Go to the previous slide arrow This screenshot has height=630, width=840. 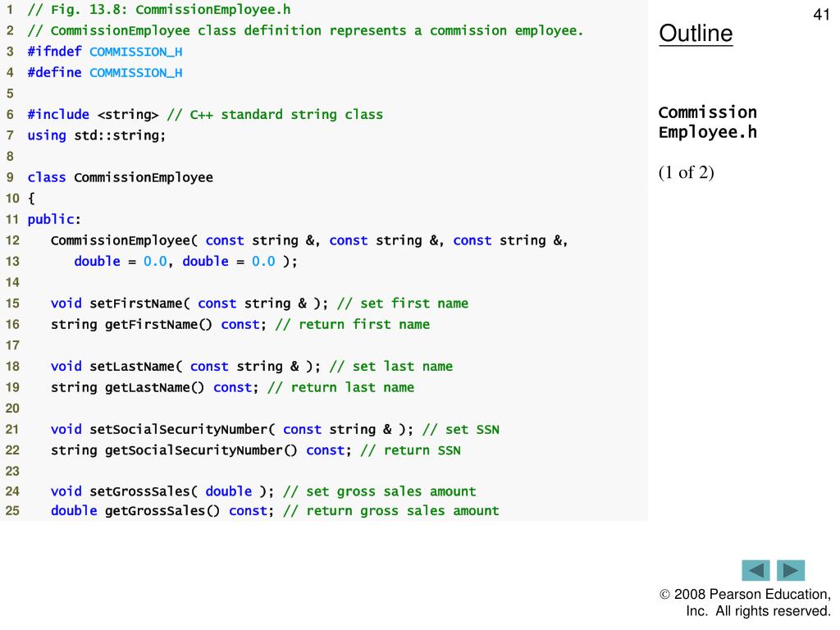point(756,570)
